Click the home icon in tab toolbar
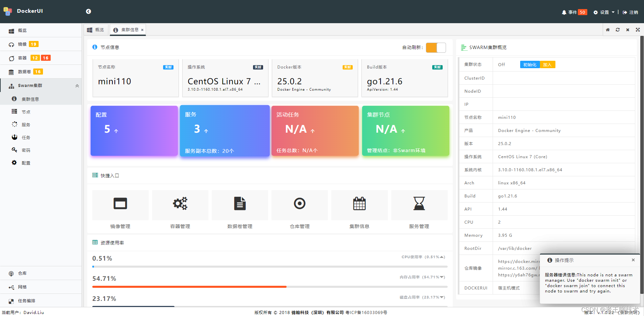 tap(608, 30)
